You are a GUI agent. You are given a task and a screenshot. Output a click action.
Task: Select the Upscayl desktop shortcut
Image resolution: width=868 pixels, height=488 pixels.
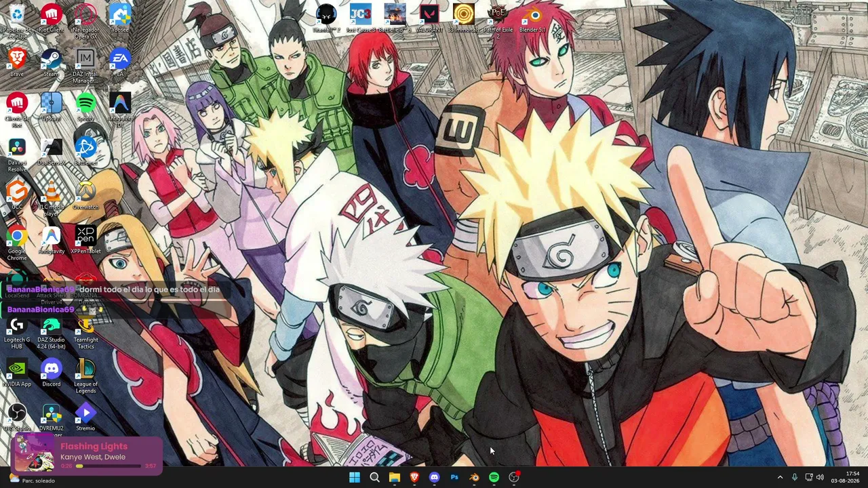pyautogui.click(x=52, y=106)
